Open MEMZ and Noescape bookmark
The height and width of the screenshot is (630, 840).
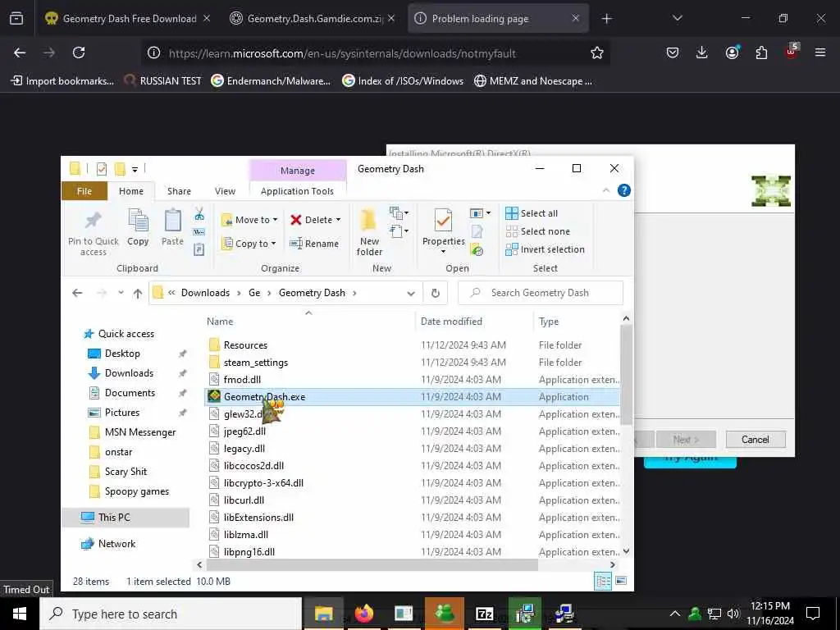click(533, 81)
